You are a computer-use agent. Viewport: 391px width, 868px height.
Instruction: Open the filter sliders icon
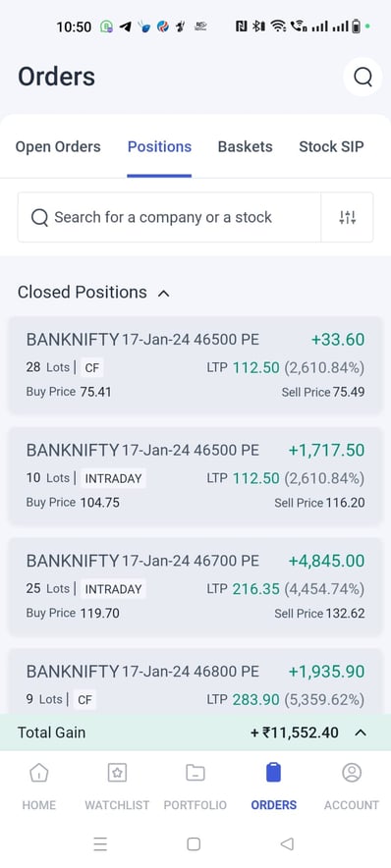[347, 218]
